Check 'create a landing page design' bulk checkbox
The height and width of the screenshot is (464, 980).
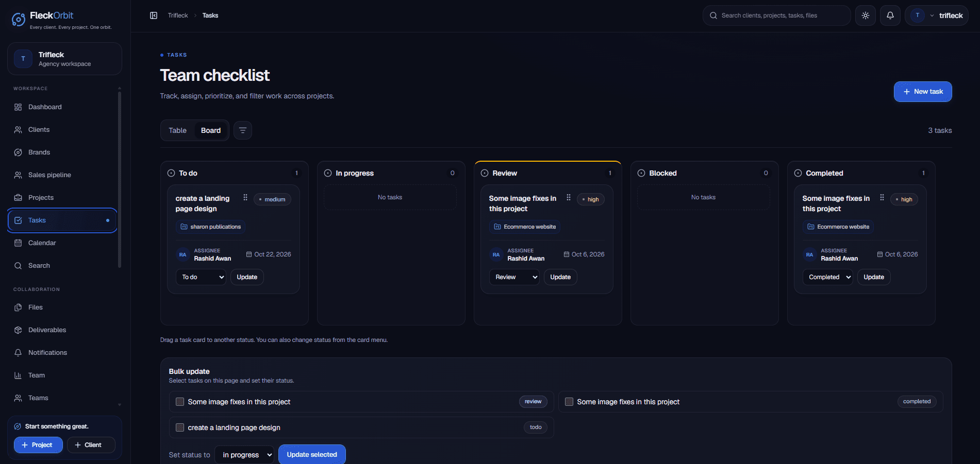click(180, 427)
